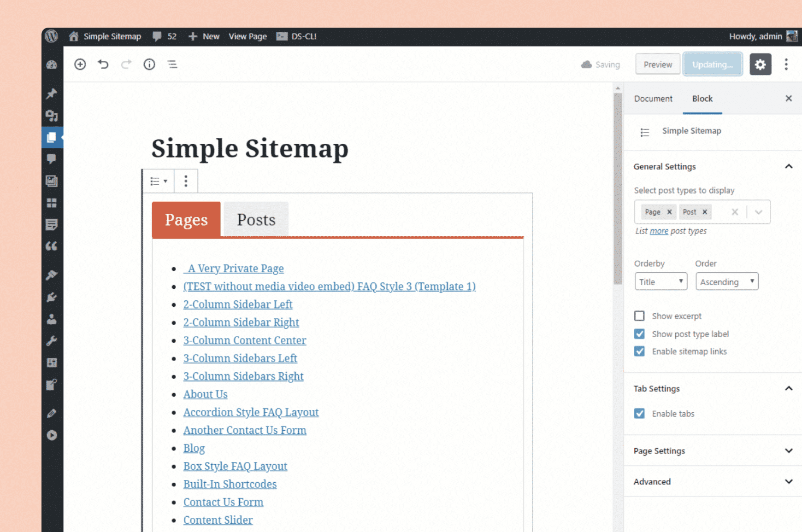Open the Orderby Title dropdown

tap(660, 282)
